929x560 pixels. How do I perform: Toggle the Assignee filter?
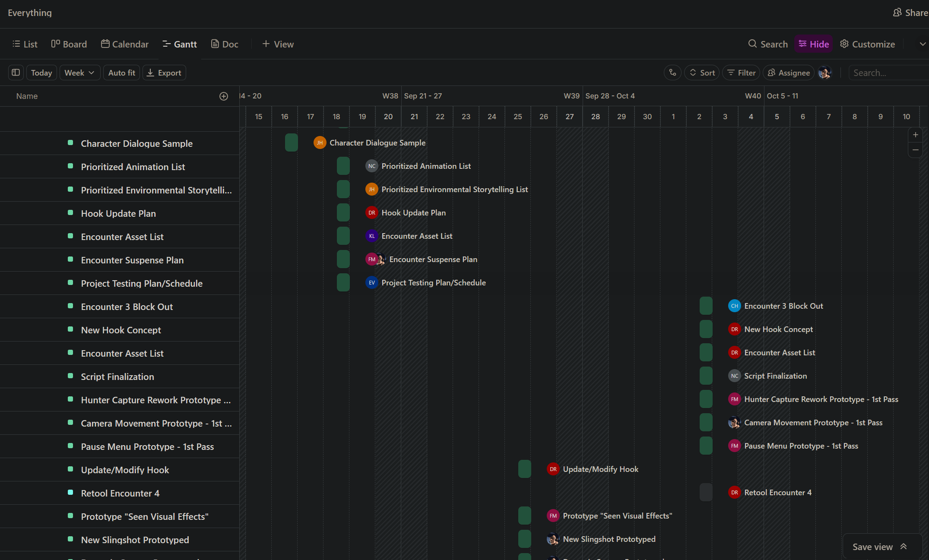[789, 73]
